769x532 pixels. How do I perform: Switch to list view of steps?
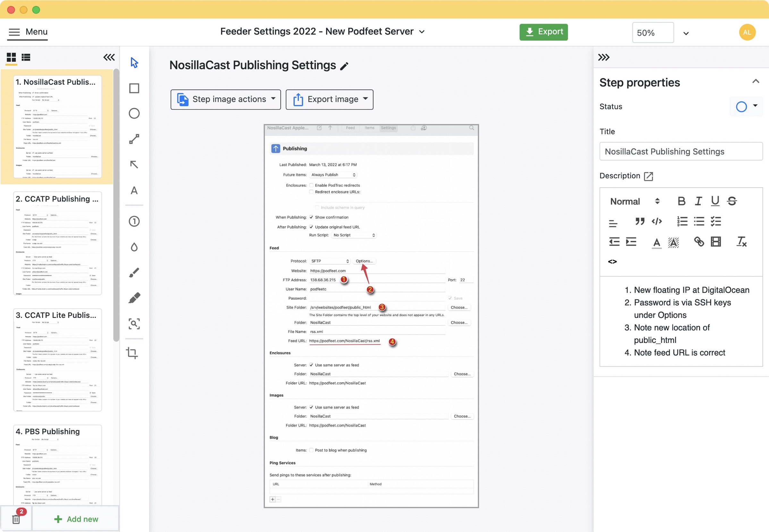[26, 57]
